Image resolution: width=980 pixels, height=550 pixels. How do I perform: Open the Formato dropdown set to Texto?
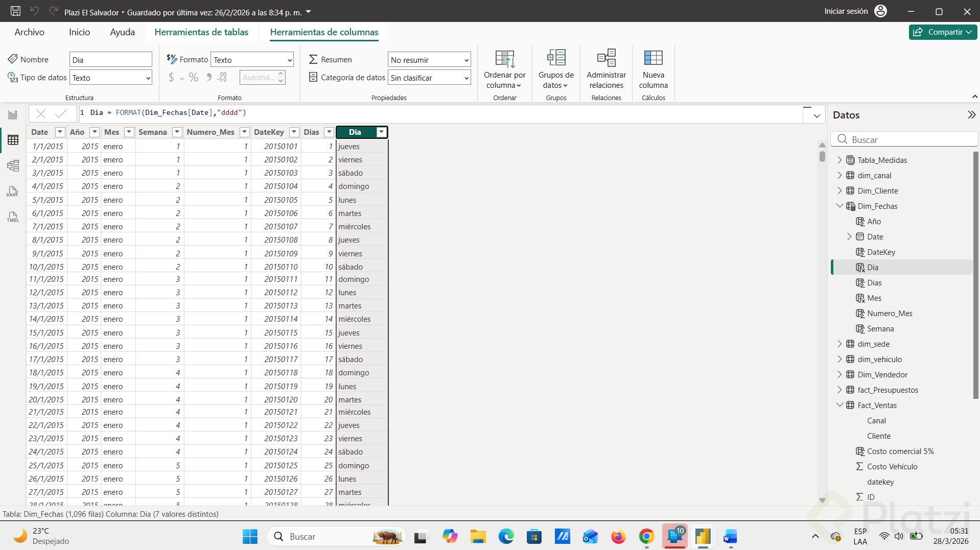click(x=252, y=60)
